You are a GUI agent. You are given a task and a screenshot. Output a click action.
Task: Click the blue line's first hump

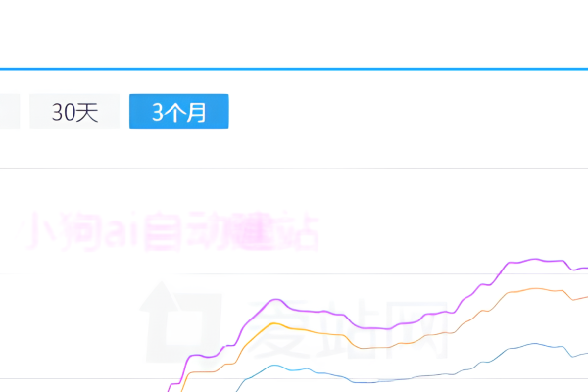click(280, 365)
